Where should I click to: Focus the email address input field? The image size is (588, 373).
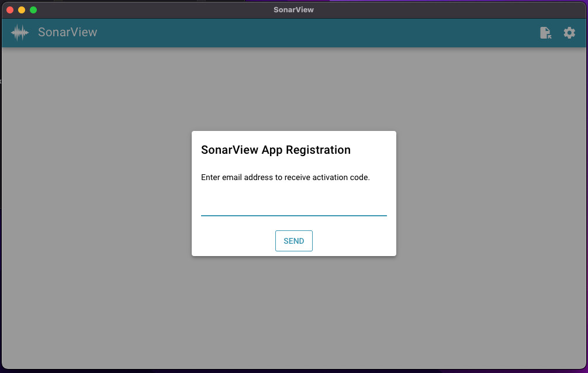(293, 206)
